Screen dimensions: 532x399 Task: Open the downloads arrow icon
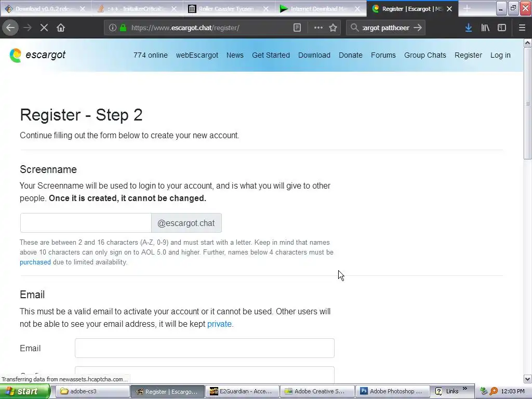coord(469,28)
